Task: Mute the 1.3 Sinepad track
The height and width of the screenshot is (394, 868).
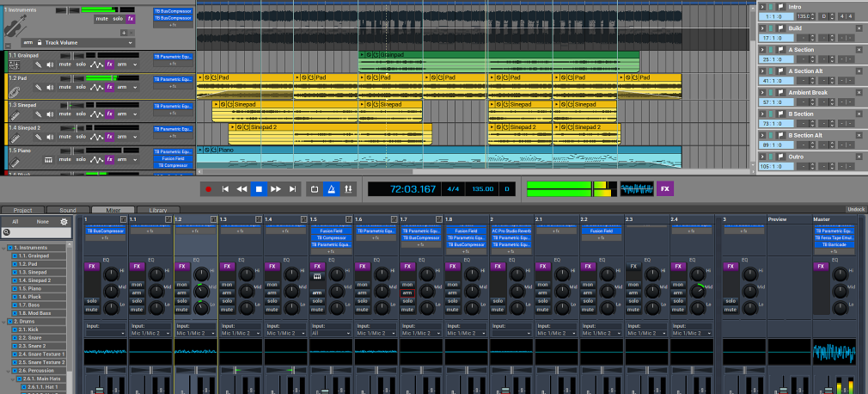Action: pos(64,114)
